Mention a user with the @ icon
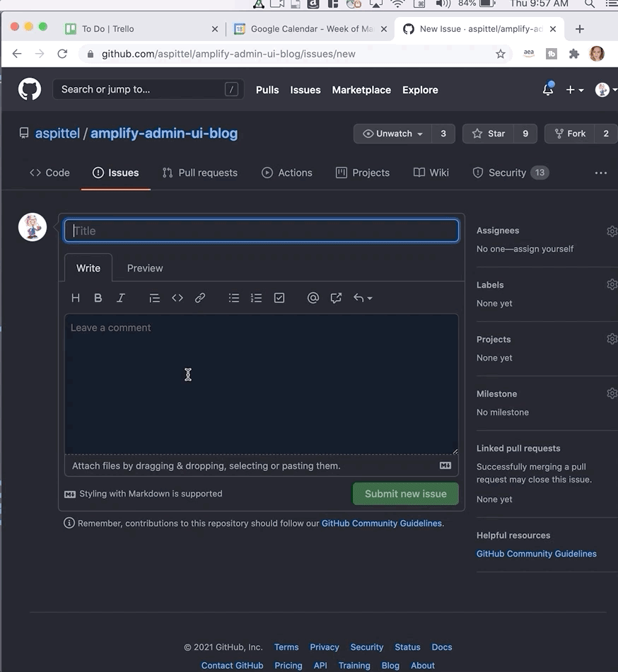 pos(313,298)
